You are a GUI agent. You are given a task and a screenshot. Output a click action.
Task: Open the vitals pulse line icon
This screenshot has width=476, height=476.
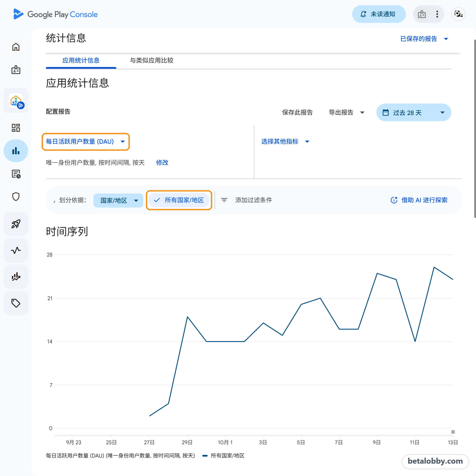[x=16, y=250]
